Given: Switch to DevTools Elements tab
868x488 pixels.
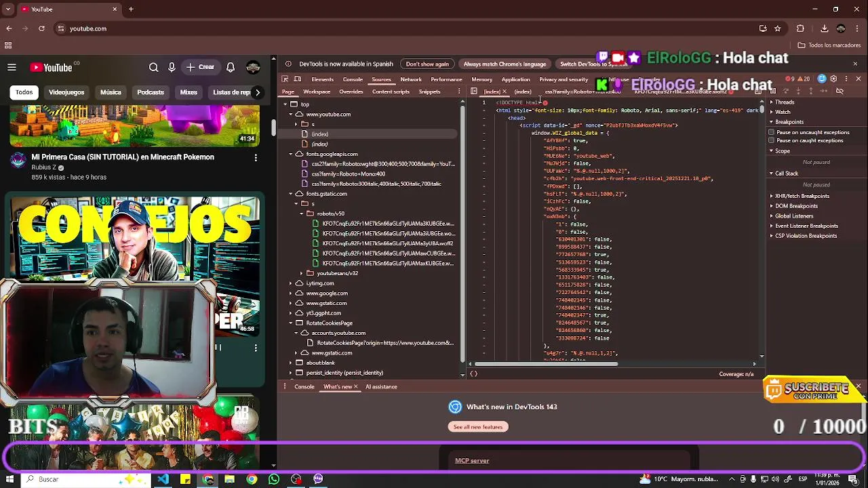Looking at the screenshot, I should tap(322, 79).
